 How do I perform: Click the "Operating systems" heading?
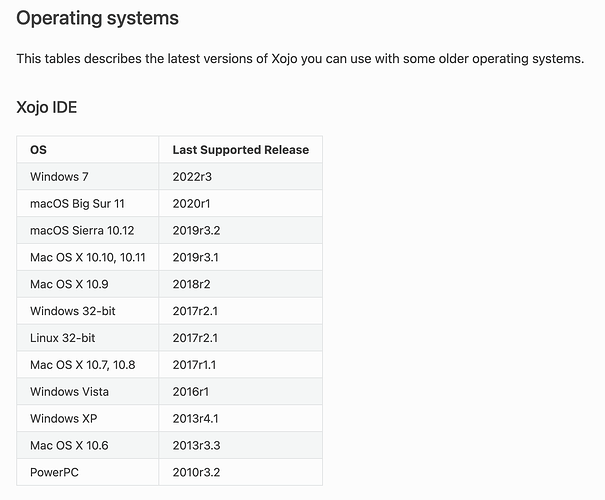(x=98, y=18)
